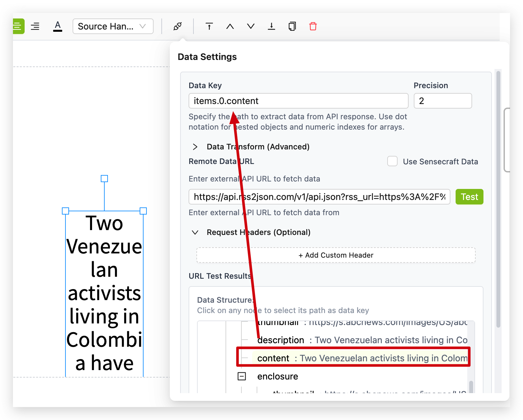
Task: Open the Source Han font dropdown
Action: coord(113,26)
